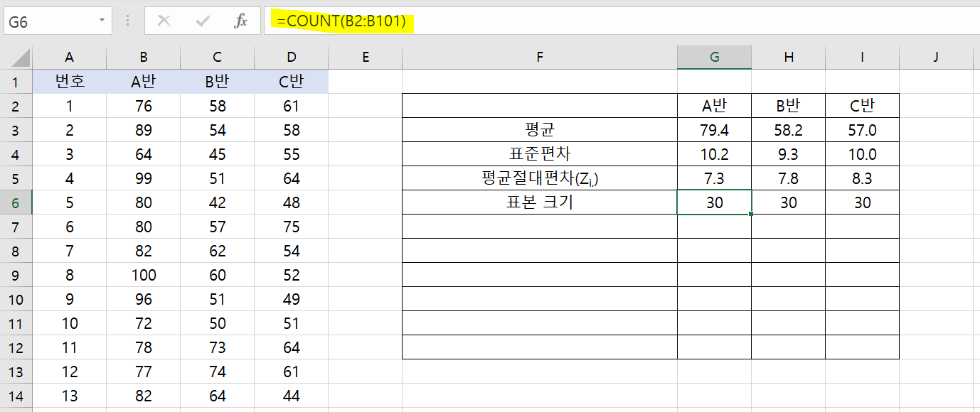Viewport: 980px width, 412px height.
Task: Select the mean value 58.2
Action: [789, 130]
